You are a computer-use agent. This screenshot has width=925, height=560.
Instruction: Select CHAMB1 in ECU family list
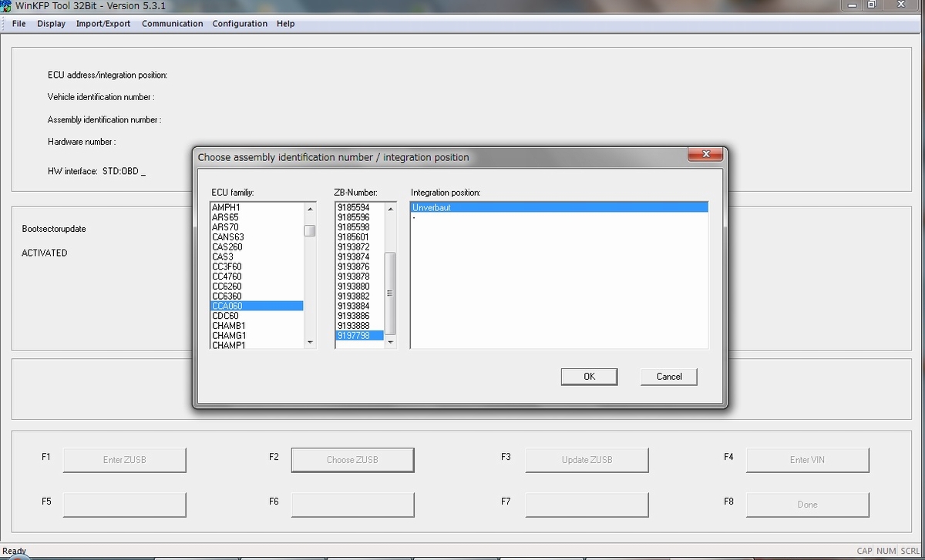point(257,326)
